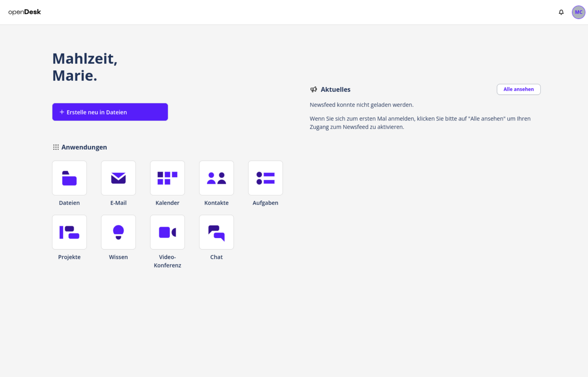Screen dimensions: 588x377
Task: Click the openDesk logo
Action: (25, 12)
